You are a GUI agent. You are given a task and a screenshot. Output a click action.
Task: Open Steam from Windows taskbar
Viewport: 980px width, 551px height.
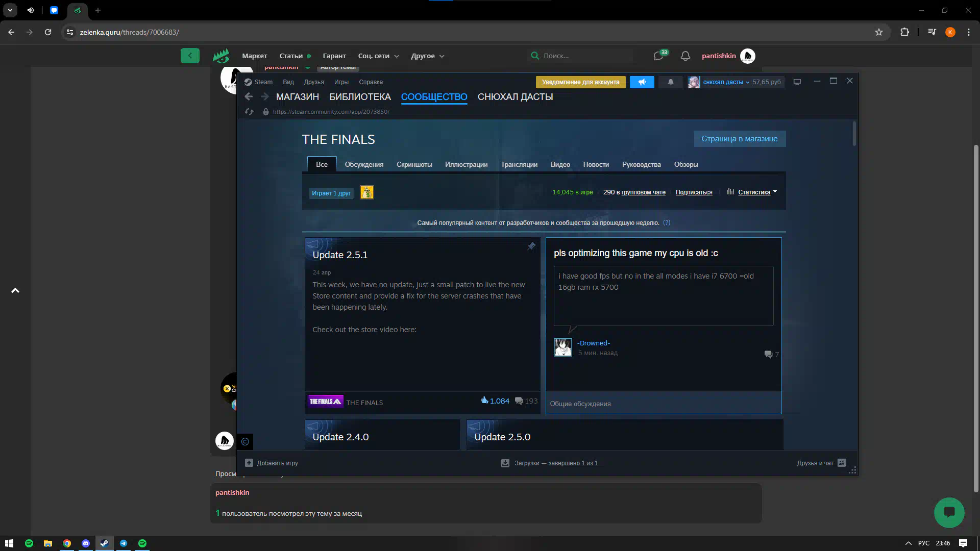(x=105, y=543)
